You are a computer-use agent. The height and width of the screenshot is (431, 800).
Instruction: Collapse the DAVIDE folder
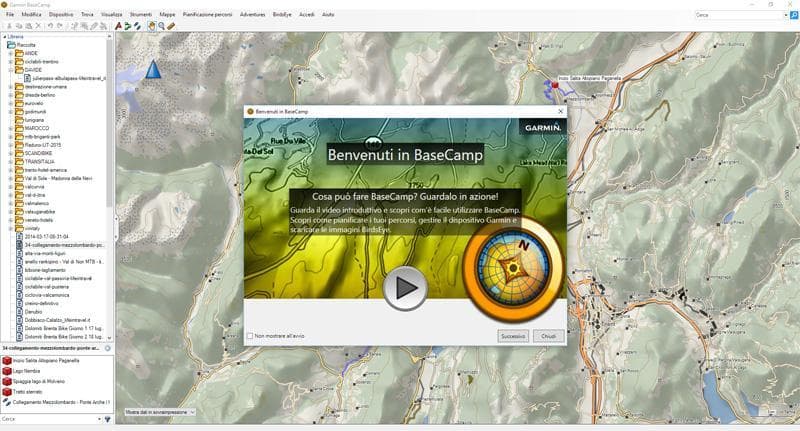tap(11, 70)
